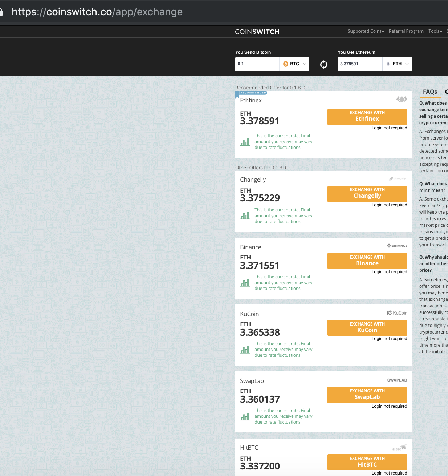448x476 pixels.
Task: Click the Ethfinex exchange name text
Action: [x=251, y=100]
